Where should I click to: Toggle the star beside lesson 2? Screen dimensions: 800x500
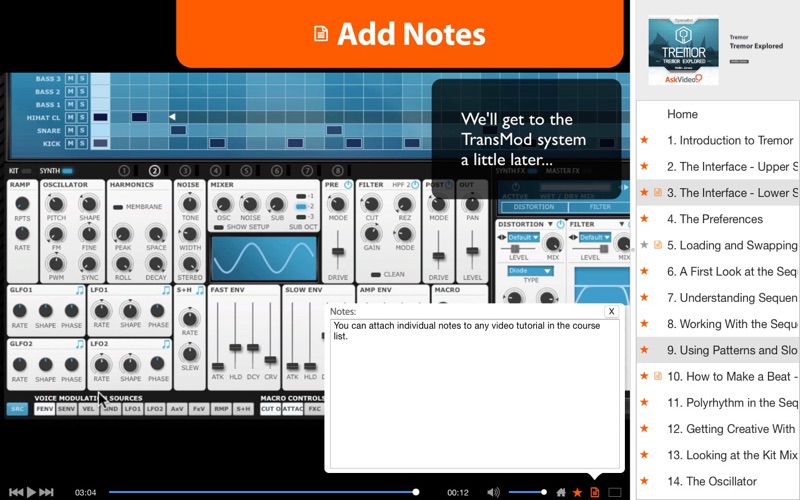644,166
